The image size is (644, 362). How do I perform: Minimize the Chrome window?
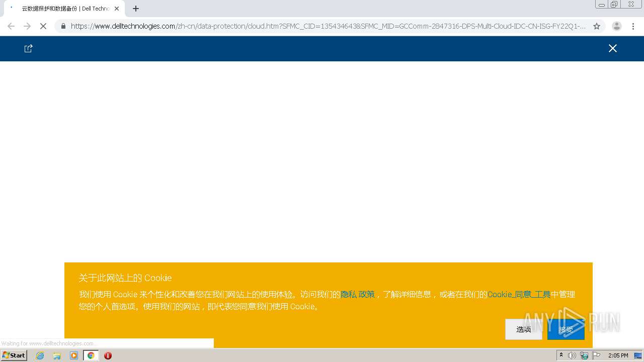click(x=601, y=4)
